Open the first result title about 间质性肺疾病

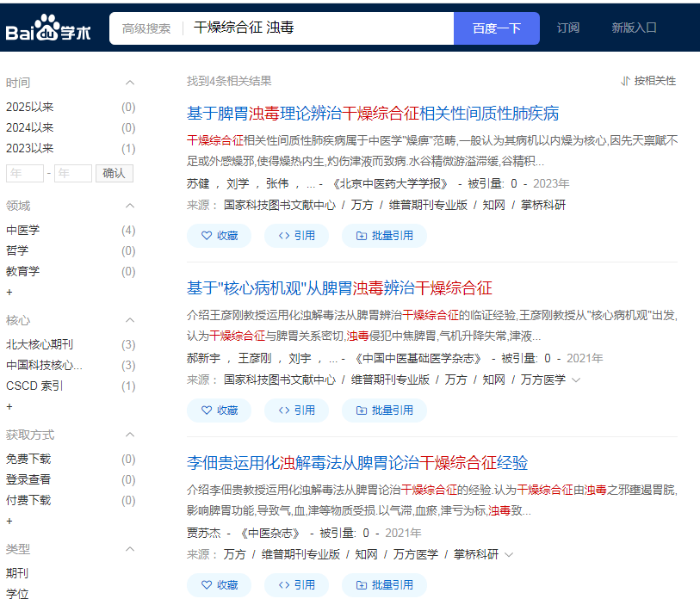point(373,114)
